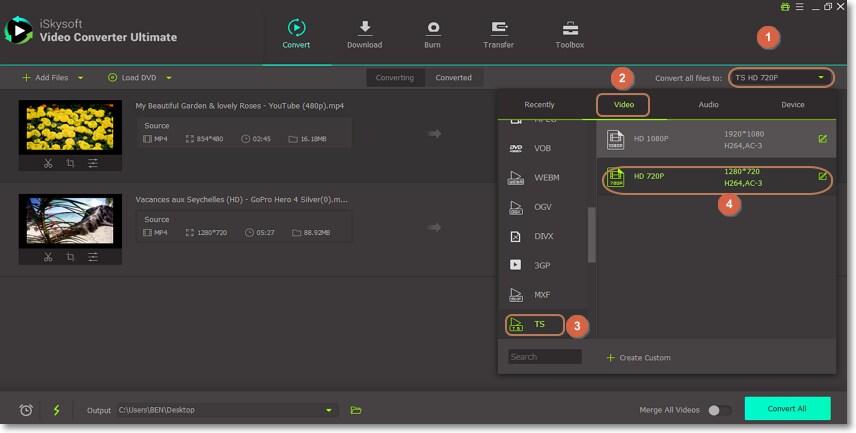Click the Convert All button

click(787, 408)
